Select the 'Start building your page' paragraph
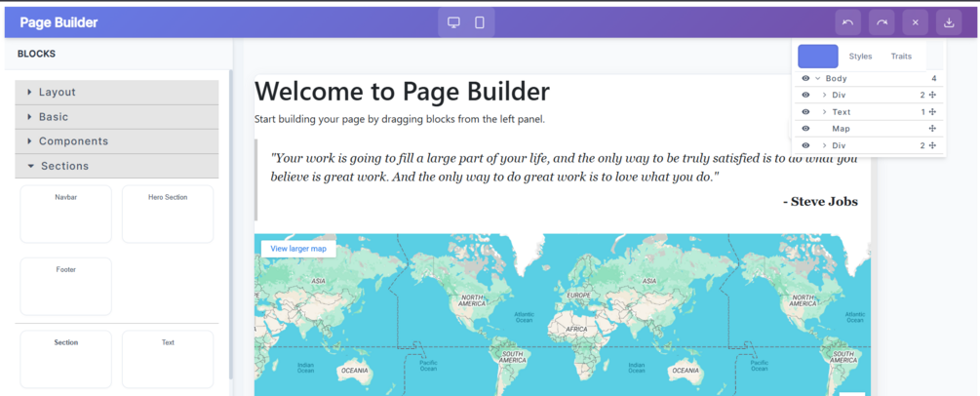 [x=400, y=119]
